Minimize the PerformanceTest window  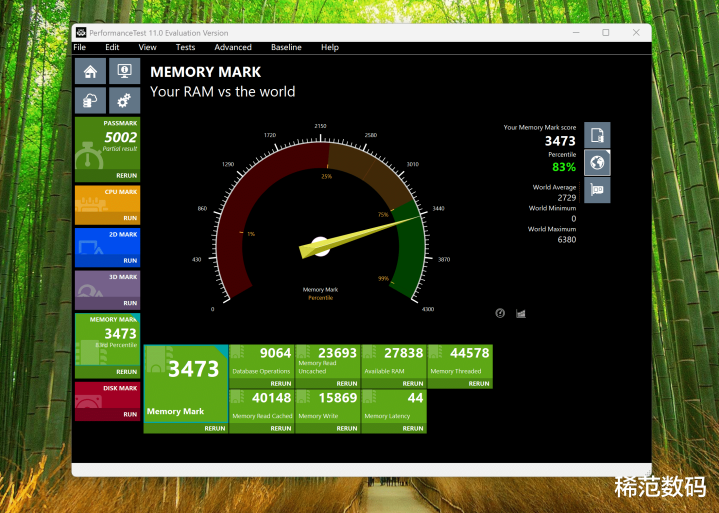click(576, 33)
